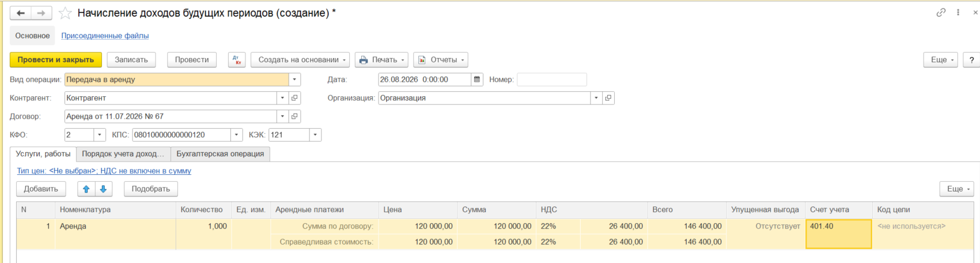The height and width of the screenshot is (263, 980).
Task: Go forward with the right arrow button
Action: click(x=41, y=13)
